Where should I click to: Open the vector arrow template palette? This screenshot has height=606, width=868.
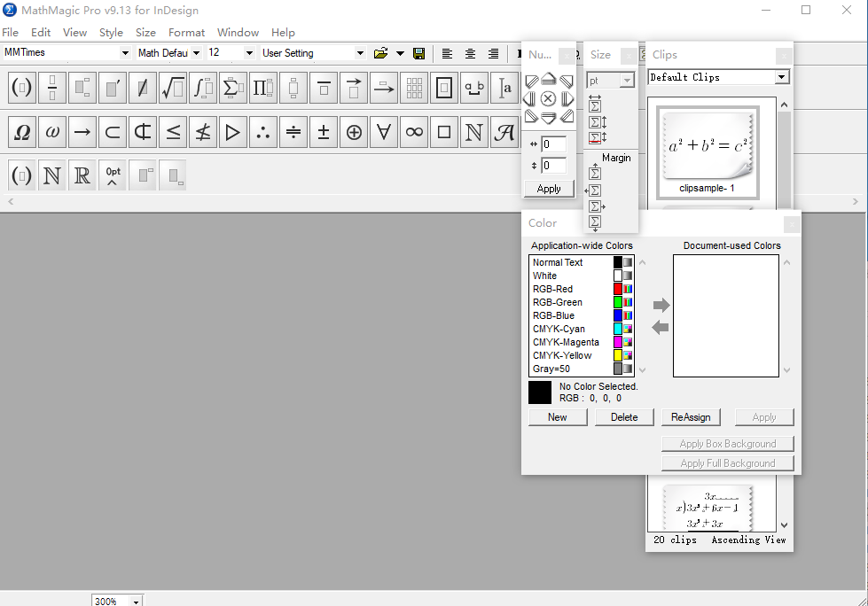[354, 88]
